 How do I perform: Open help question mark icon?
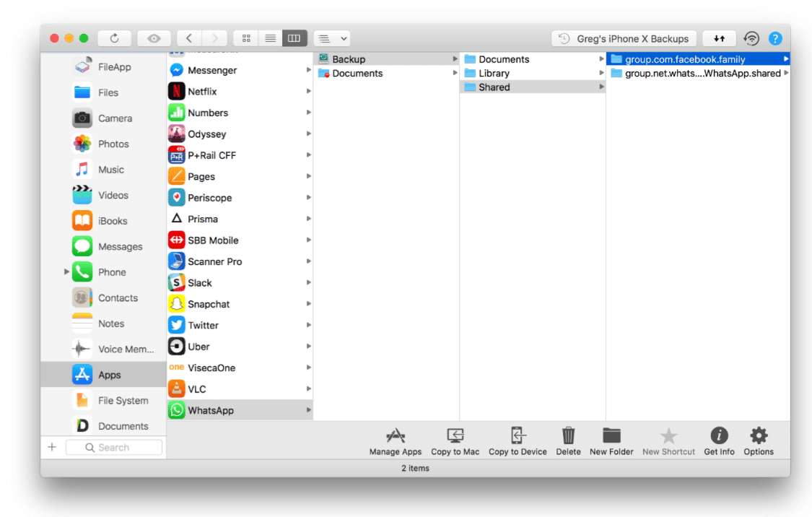[x=775, y=38]
